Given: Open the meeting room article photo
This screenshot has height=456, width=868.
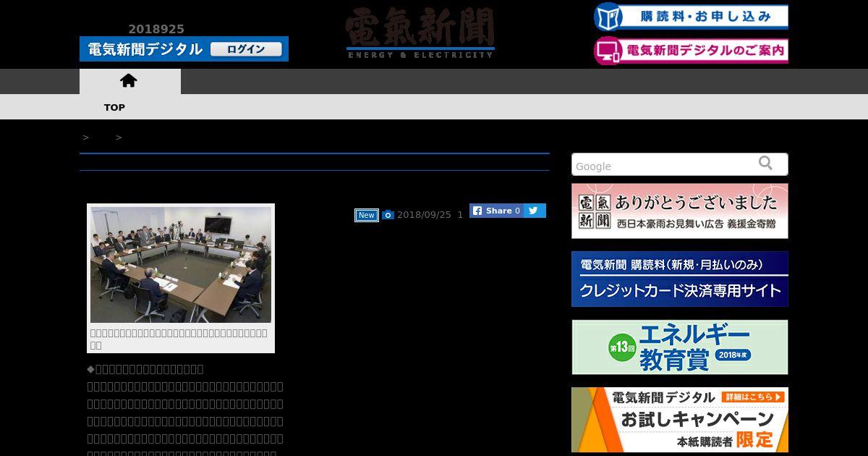Looking at the screenshot, I should [181, 265].
